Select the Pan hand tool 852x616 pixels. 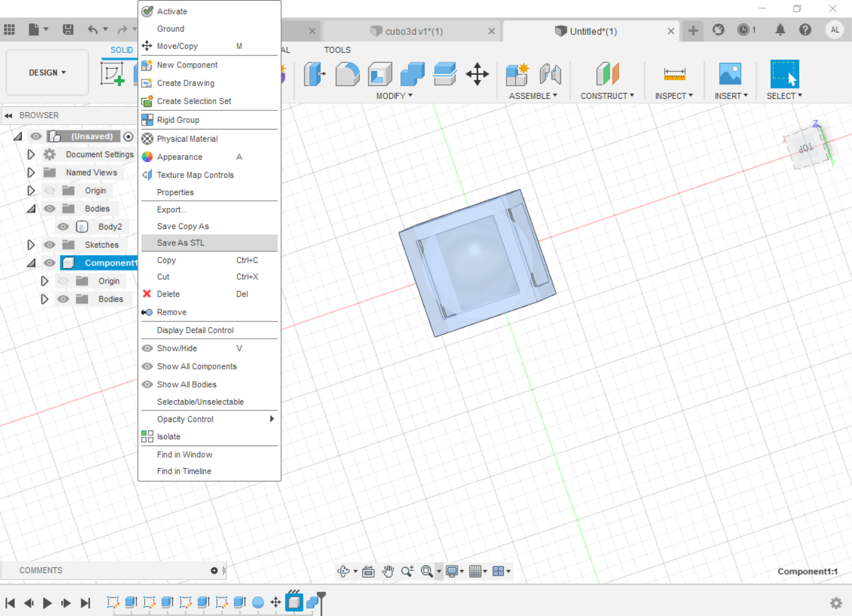[388, 571]
